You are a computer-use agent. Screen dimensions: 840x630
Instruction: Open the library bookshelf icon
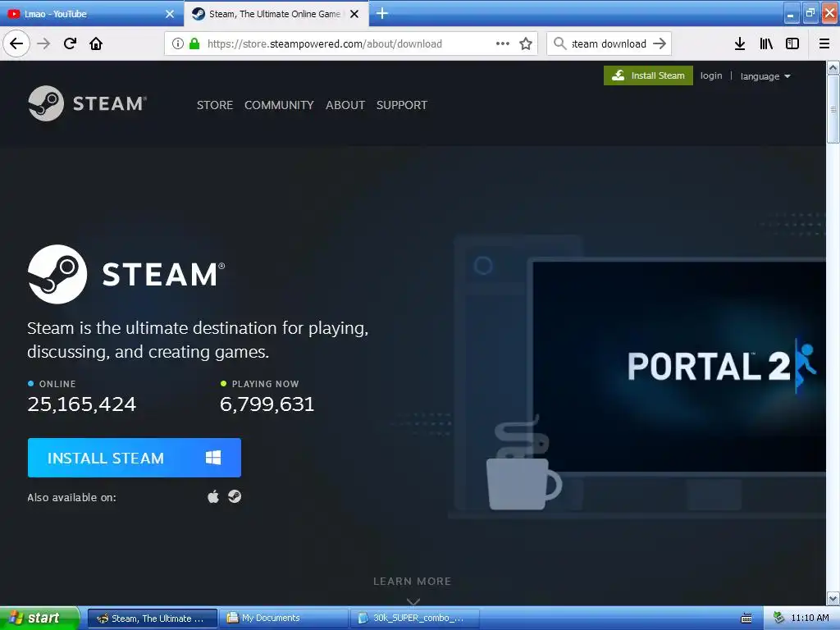(766, 43)
